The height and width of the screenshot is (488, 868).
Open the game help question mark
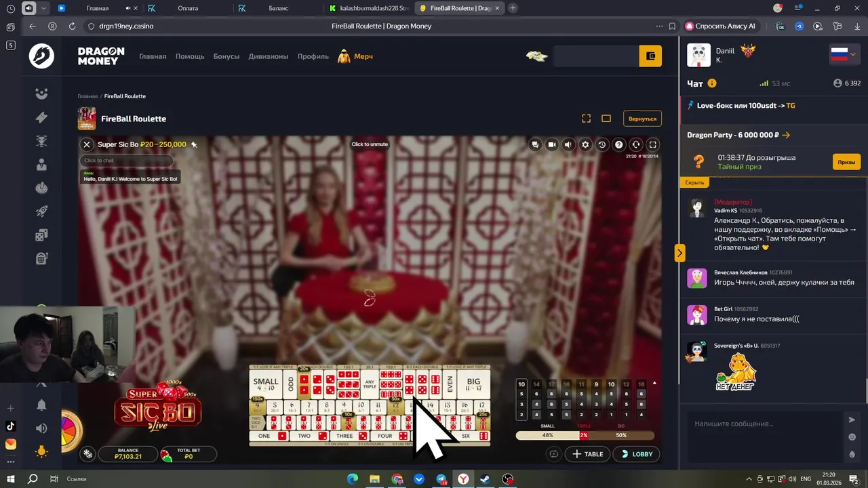[x=618, y=144]
